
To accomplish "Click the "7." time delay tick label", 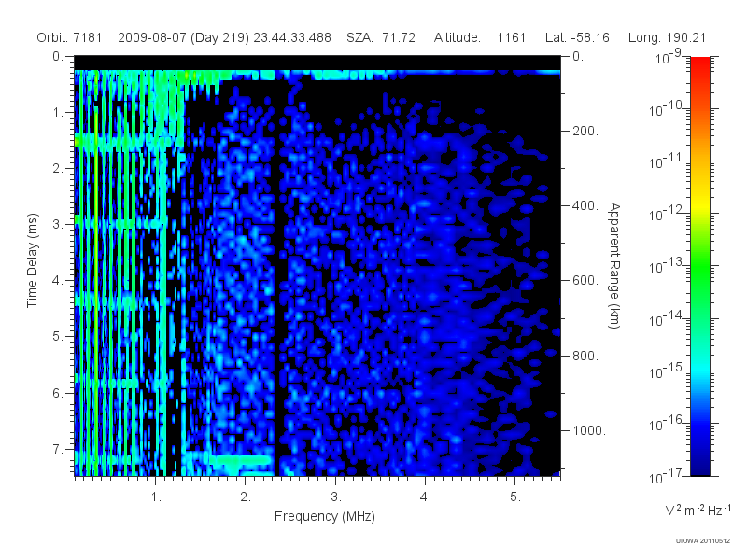I will [x=58, y=449].
